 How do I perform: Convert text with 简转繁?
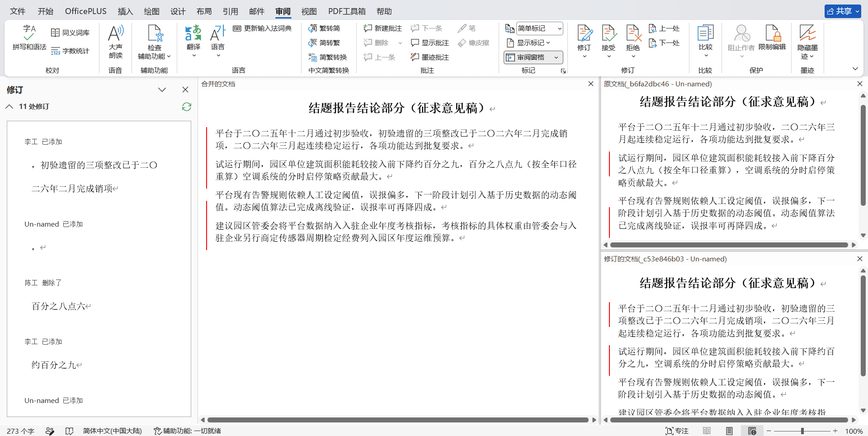[x=324, y=43]
